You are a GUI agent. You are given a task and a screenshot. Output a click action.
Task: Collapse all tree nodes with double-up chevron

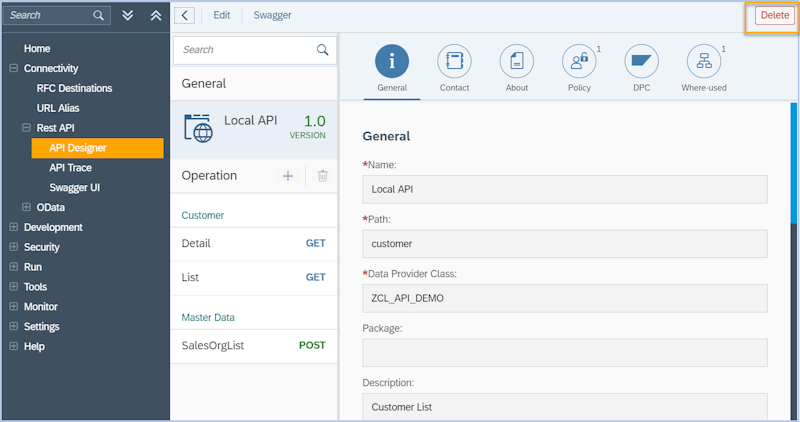tap(155, 15)
